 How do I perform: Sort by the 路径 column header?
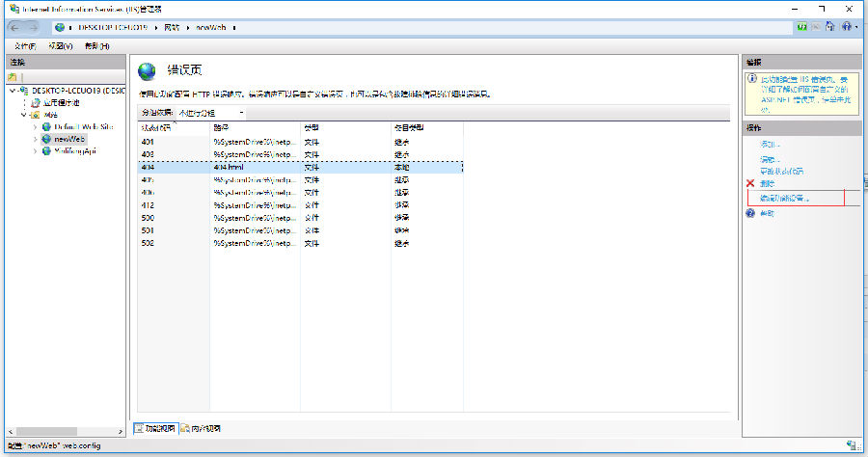coord(256,128)
